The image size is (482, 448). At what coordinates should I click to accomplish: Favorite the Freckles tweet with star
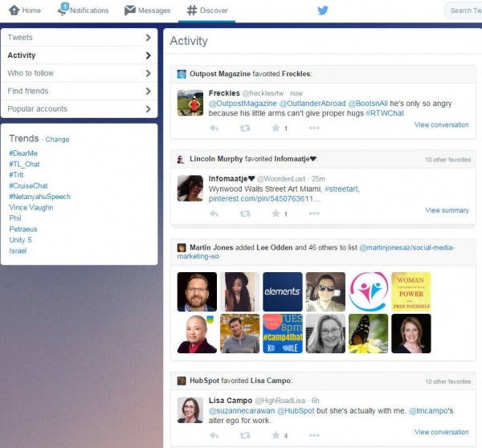[276, 128]
